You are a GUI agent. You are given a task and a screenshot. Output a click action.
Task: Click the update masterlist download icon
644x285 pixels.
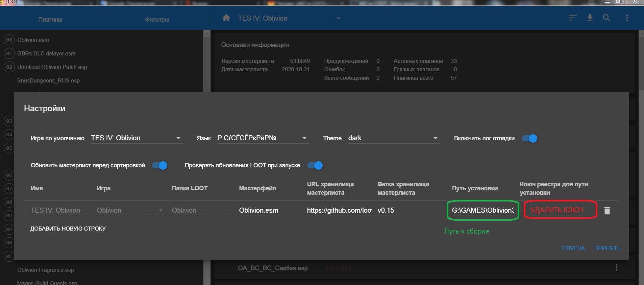pos(590,18)
